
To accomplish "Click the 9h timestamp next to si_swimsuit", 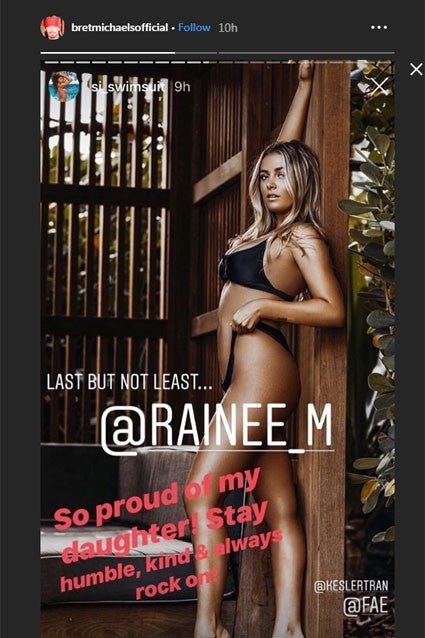I will click(x=182, y=87).
